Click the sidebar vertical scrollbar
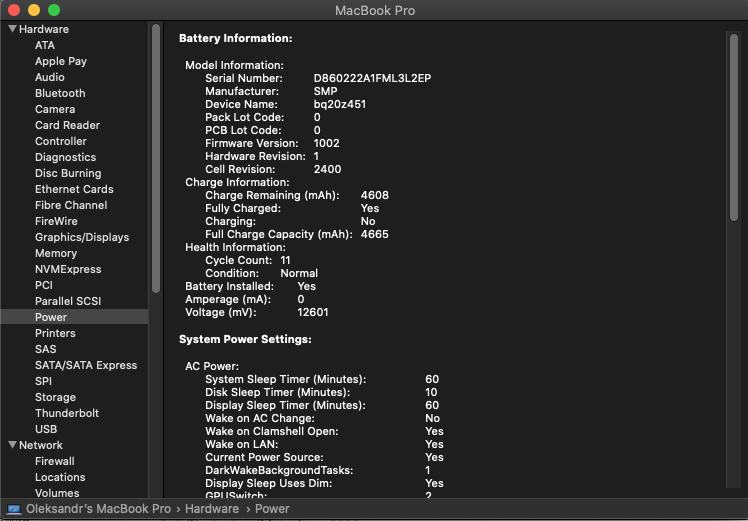This screenshot has height=521, width=748. click(x=156, y=158)
